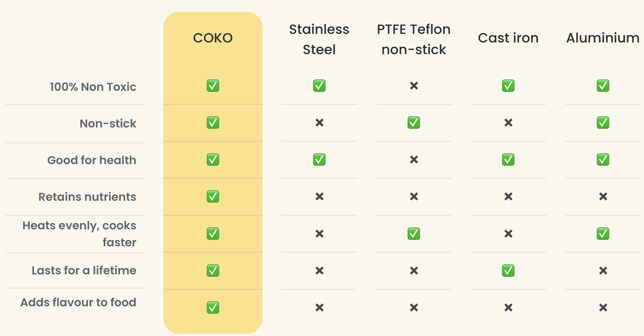Click the PTFE Teflon non-stick heading
Image resolution: width=644 pixels, height=336 pixels.
[x=414, y=39]
